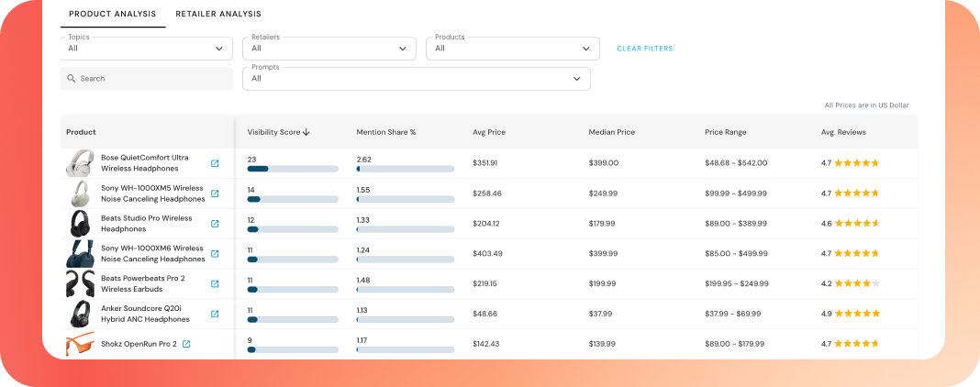The height and width of the screenshot is (387, 980).
Task: Expand the Retailers dropdown
Action: click(329, 49)
